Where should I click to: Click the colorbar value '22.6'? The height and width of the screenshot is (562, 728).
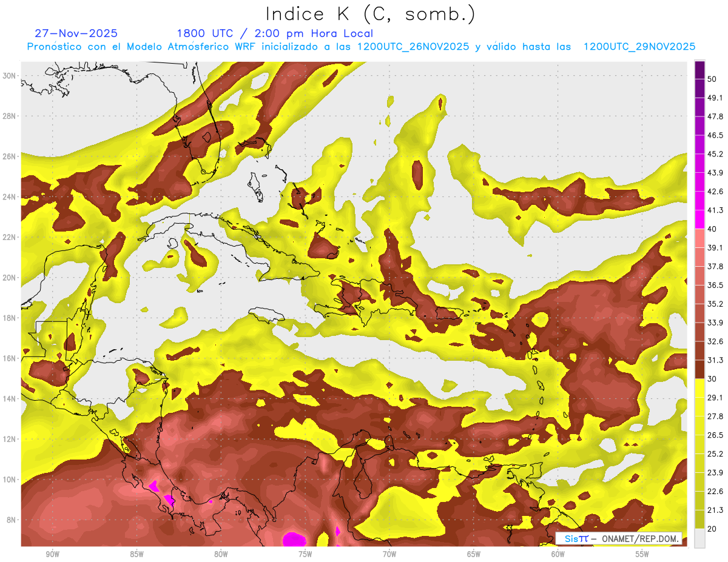(715, 492)
